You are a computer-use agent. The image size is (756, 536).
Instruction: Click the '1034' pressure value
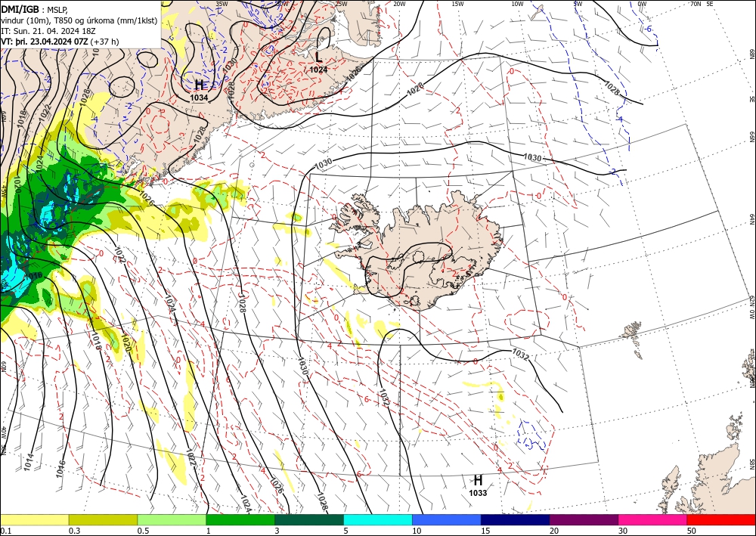pos(199,98)
